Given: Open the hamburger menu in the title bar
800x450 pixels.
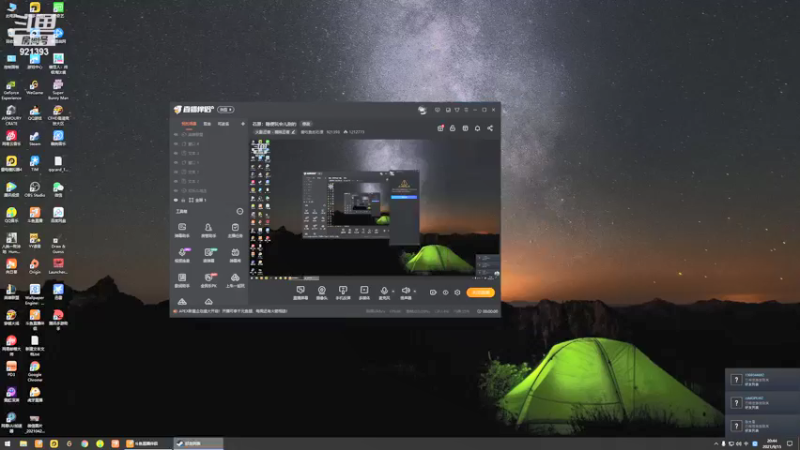Looking at the screenshot, I should pos(466,110).
